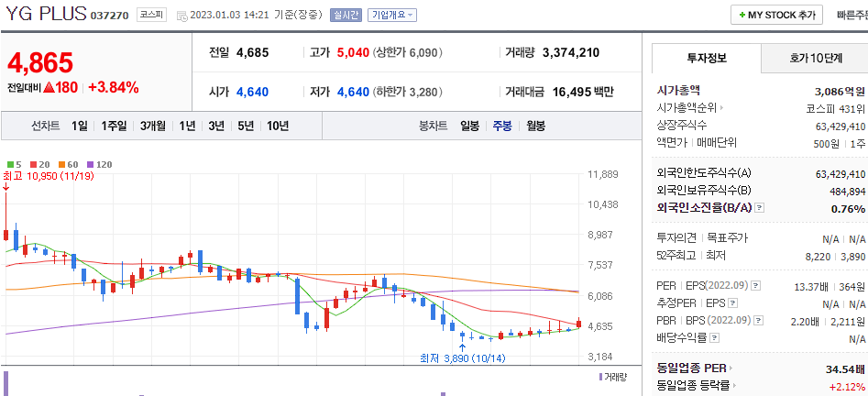Image resolution: width=868 pixels, height=396 pixels.
Task: Click the red 20 moving average swatch
Action: [33, 164]
